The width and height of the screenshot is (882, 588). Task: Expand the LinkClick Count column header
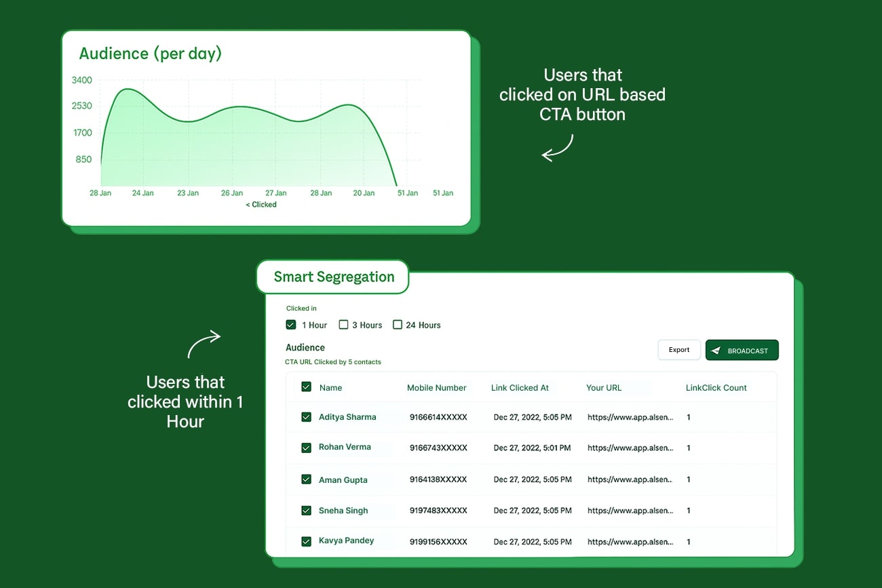[x=716, y=387]
